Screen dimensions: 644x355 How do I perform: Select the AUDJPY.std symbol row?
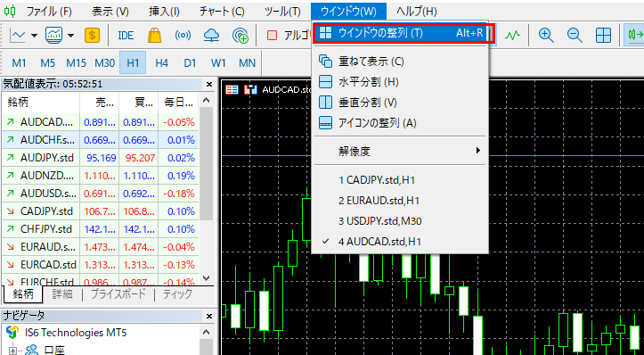coord(101,158)
